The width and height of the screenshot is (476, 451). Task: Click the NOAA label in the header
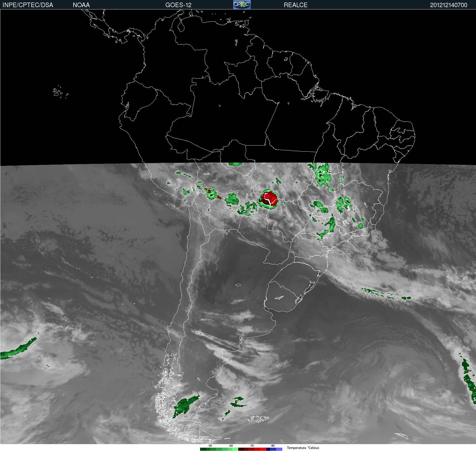pos(81,5)
